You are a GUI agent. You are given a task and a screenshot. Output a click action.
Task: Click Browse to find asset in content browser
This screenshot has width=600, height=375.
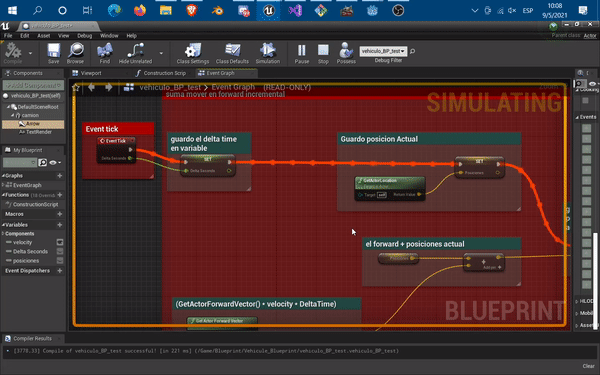click(75, 53)
